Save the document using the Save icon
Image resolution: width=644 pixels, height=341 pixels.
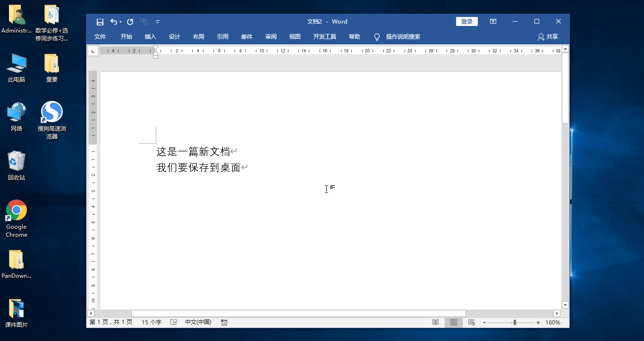pyautogui.click(x=100, y=22)
